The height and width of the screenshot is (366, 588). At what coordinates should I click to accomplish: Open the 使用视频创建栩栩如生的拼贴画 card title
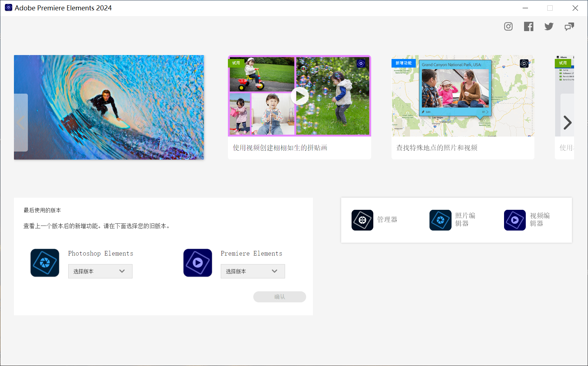pyautogui.click(x=280, y=148)
